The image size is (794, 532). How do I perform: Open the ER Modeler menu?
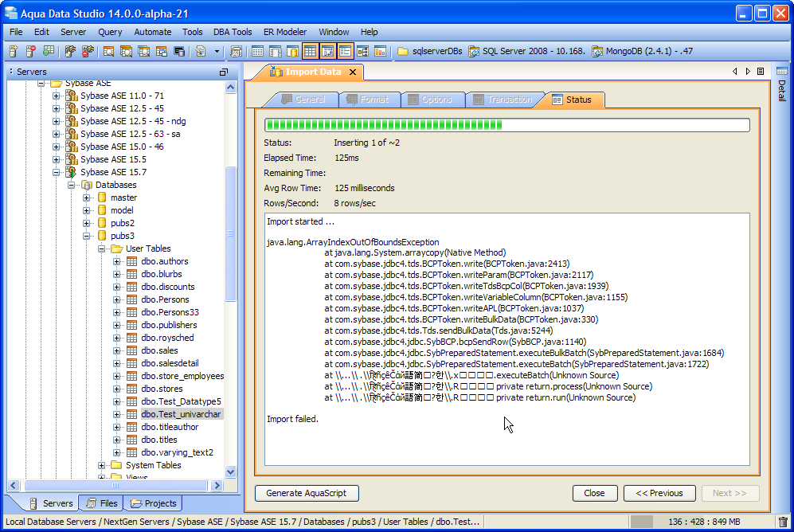[x=285, y=32]
